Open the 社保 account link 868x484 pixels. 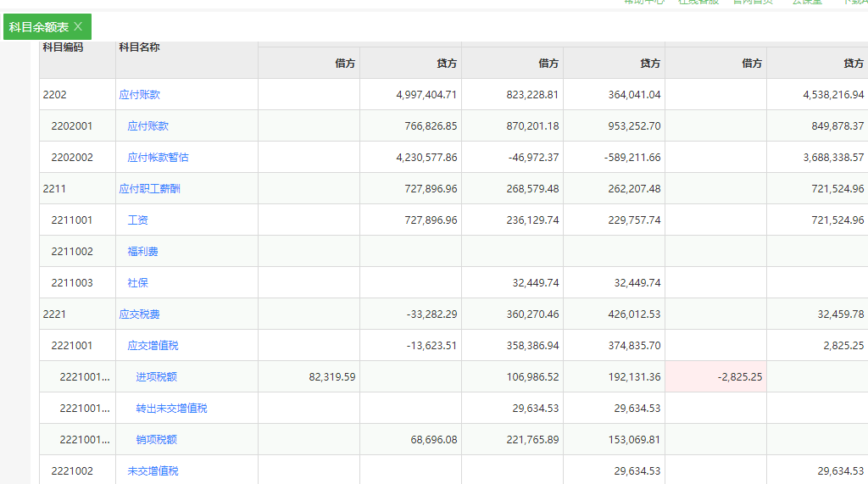click(x=137, y=283)
